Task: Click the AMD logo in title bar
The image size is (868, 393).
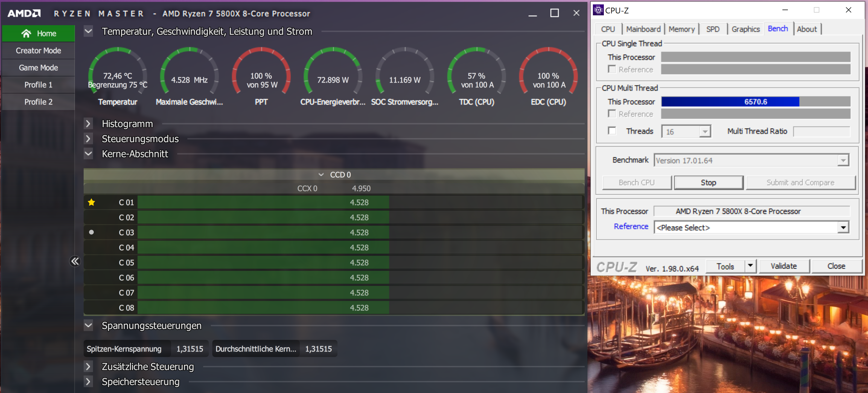Action: point(24,13)
